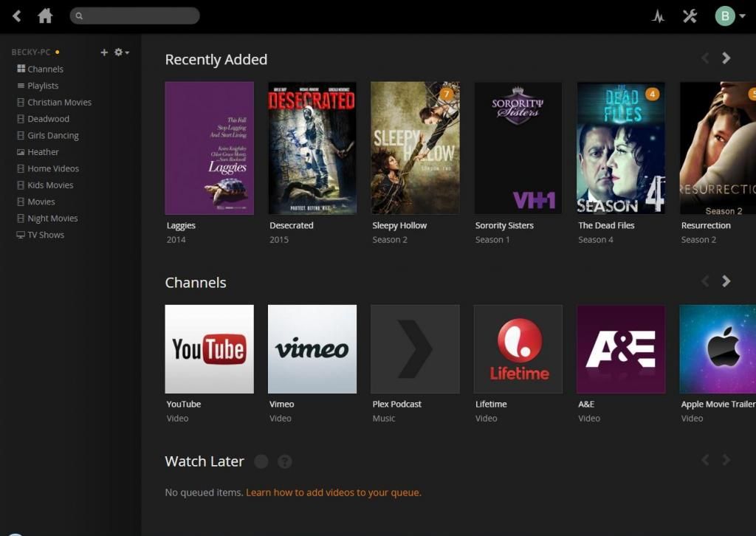
Task: Open the server gear dropdown menu
Action: [121, 52]
